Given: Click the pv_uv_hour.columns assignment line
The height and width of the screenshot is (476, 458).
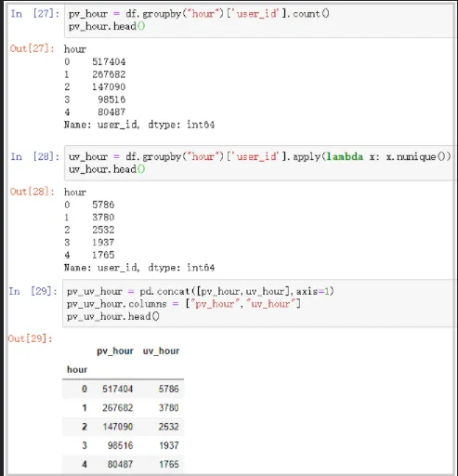Looking at the screenshot, I should [184, 304].
